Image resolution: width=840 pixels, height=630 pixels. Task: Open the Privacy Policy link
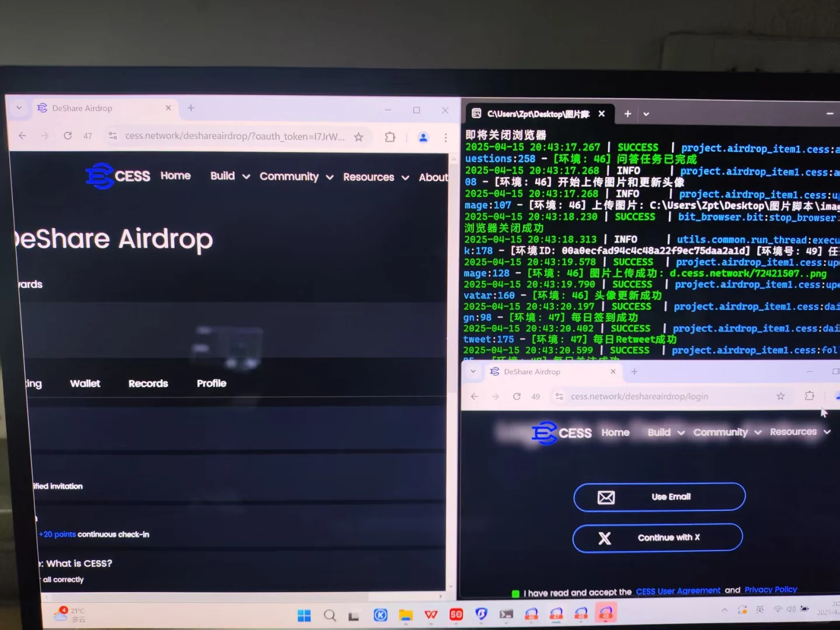click(x=771, y=589)
